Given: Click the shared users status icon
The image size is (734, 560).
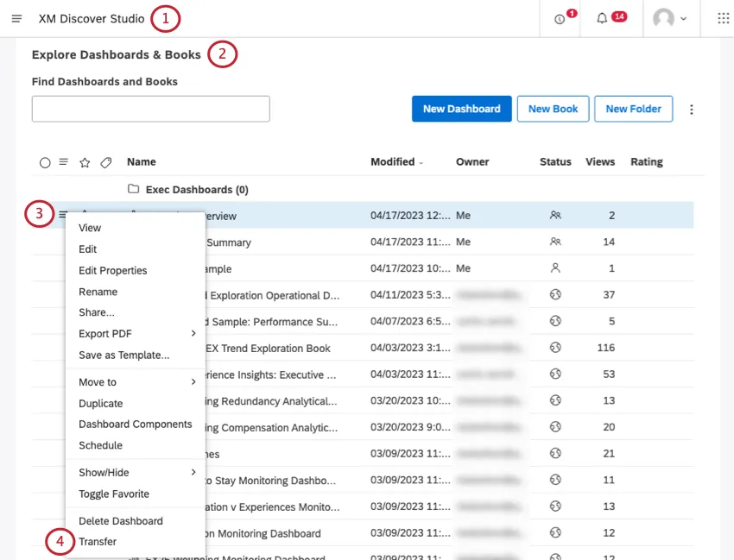Looking at the screenshot, I should coord(556,215).
